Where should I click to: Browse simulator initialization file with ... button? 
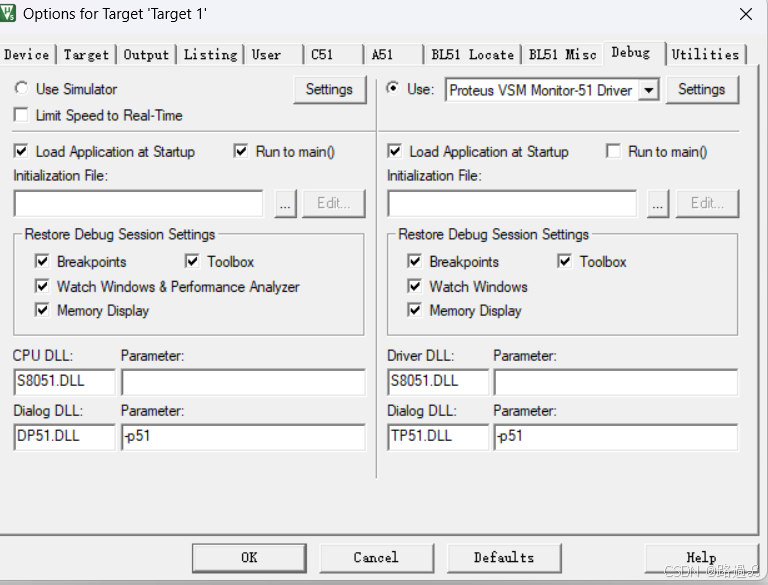pyautogui.click(x=285, y=203)
